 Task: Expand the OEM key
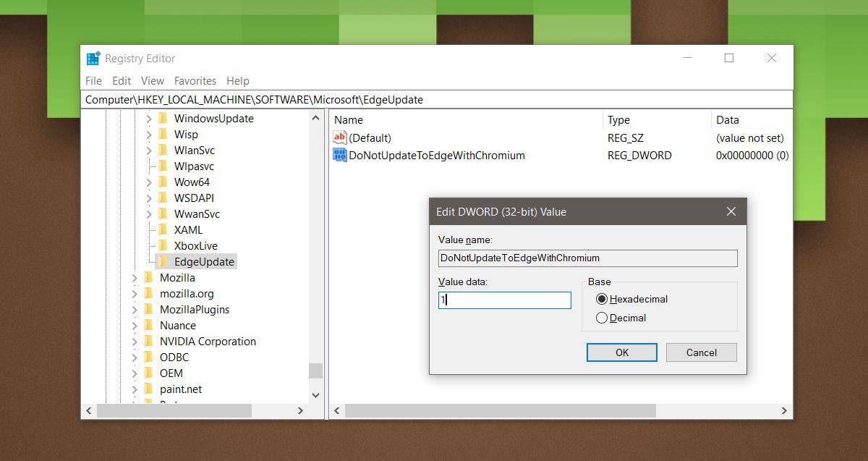pyautogui.click(x=135, y=373)
